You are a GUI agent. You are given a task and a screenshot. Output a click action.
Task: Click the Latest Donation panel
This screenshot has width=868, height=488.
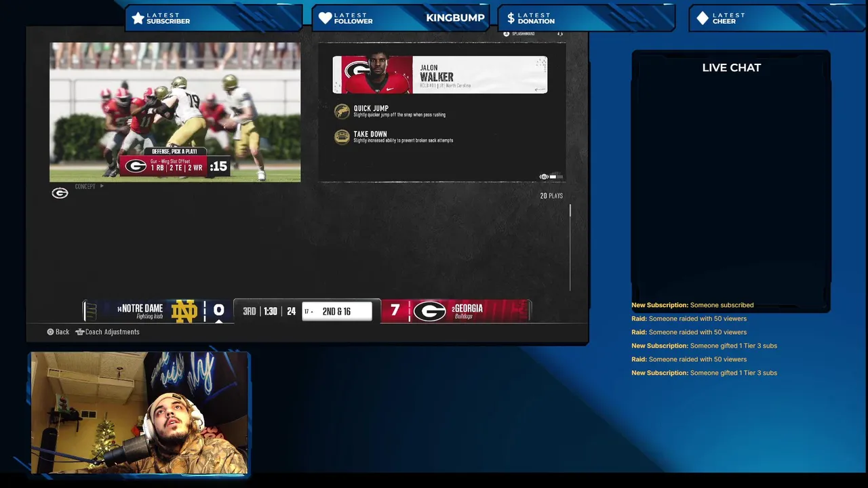click(x=587, y=18)
